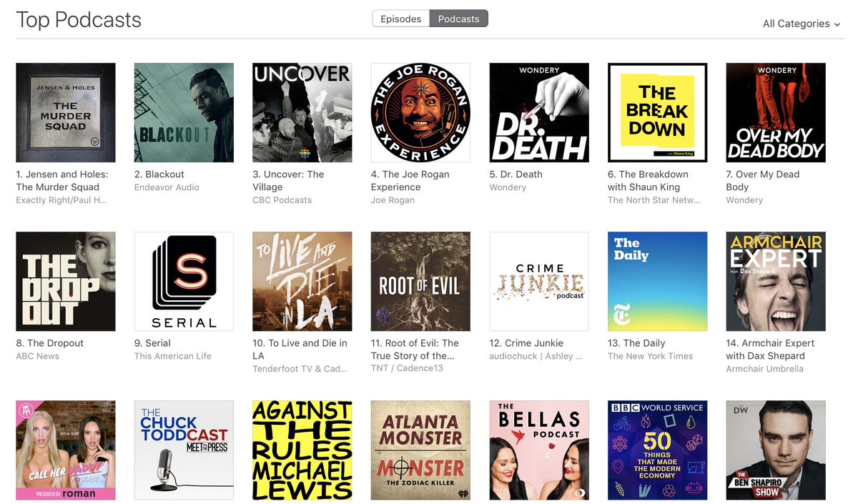
Task: Click The Ben Shapiro Show cover
Action: pyautogui.click(x=776, y=450)
